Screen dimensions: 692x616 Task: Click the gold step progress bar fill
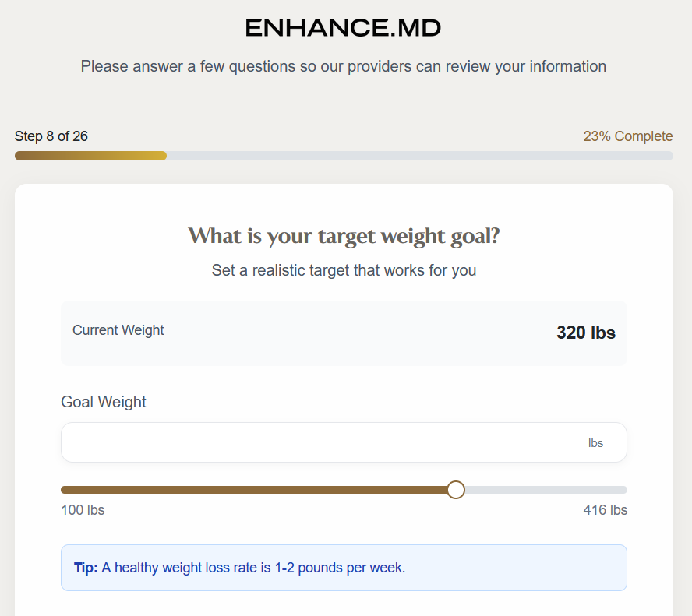pos(90,156)
